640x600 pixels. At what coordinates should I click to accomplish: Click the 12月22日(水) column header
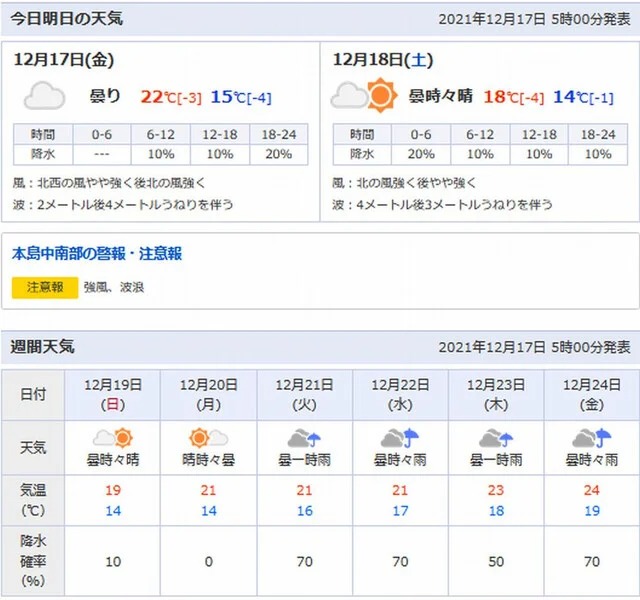[400, 395]
